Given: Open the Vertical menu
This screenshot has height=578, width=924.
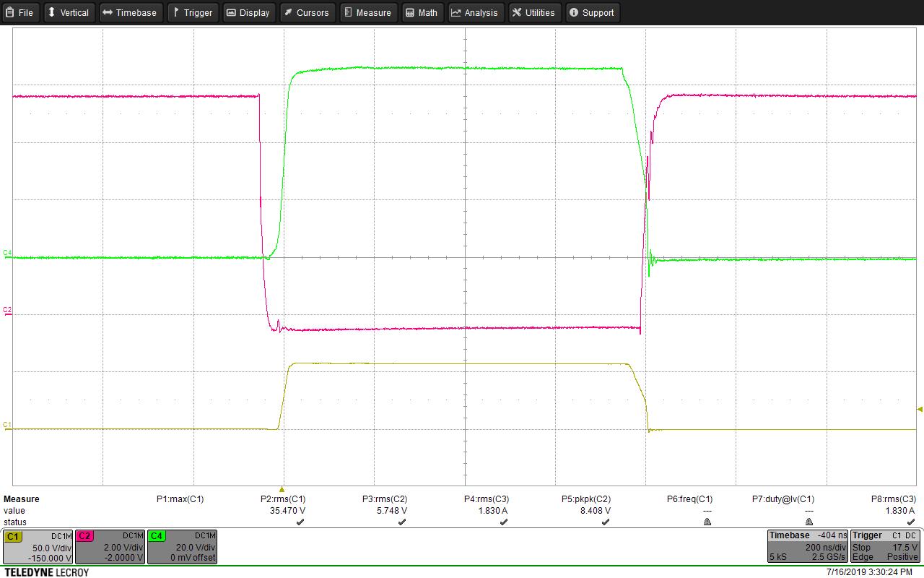Looking at the screenshot, I should coord(69,12).
